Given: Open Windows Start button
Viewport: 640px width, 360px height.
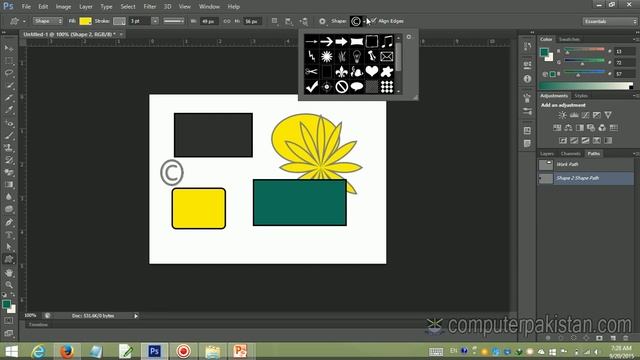Looking at the screenshot, I should (x=11, y=351).
